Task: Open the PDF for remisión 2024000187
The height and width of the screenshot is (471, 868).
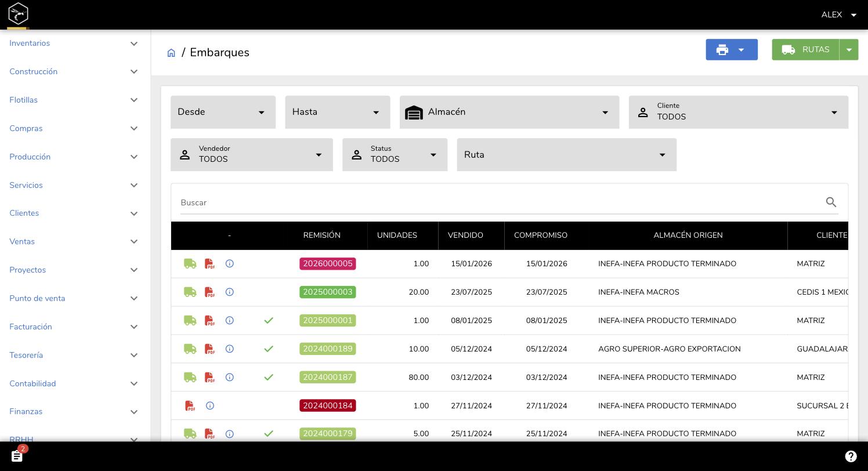Action: click(210, 378)
